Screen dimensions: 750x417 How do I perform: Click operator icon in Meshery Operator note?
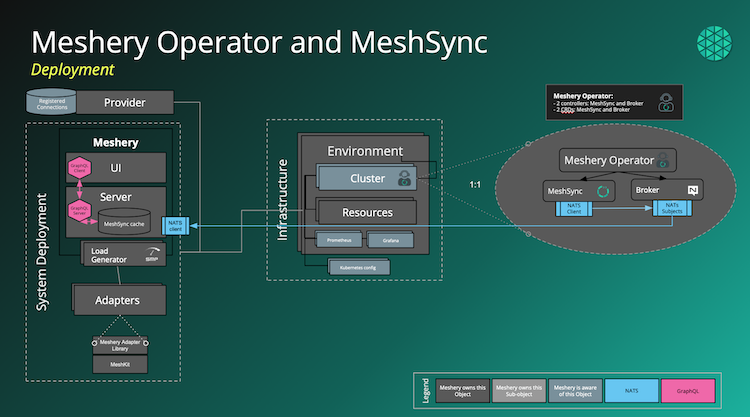pyautogui.click(x=666, y=102)
